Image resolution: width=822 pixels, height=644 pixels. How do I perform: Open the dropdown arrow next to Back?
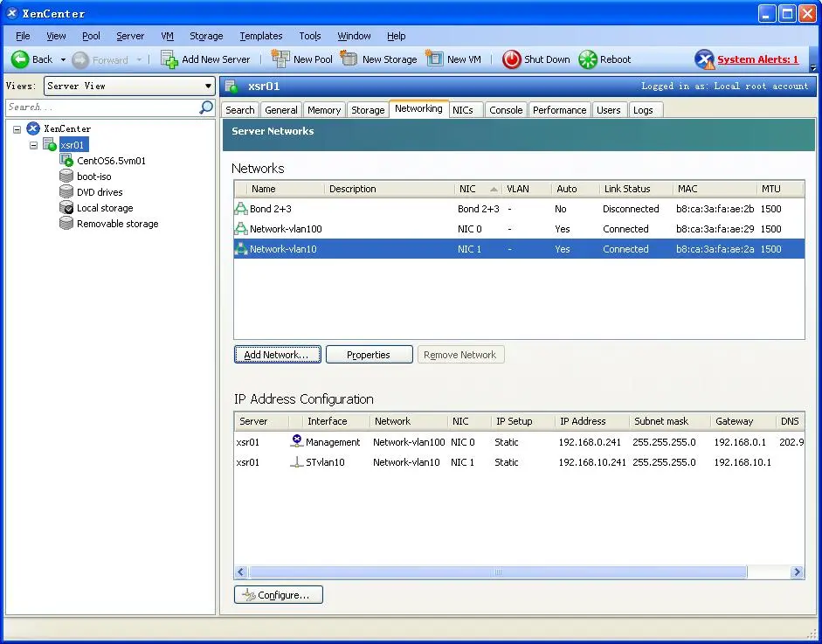[63, 60]
